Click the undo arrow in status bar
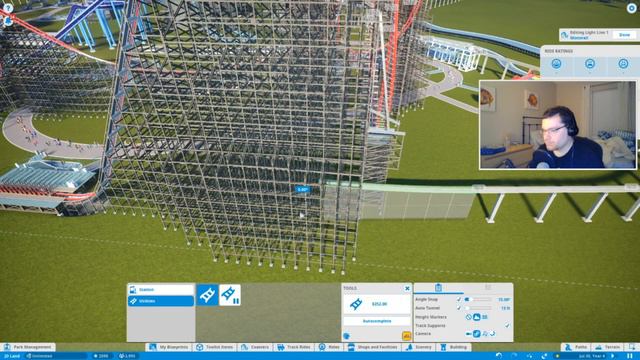 coord(498,356)
